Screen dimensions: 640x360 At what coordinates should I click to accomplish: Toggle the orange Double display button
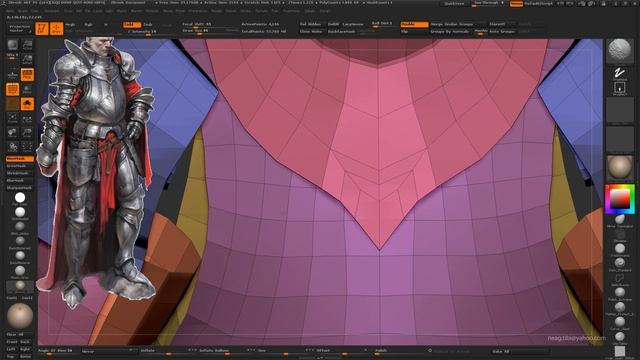click(x=414, y=24)
